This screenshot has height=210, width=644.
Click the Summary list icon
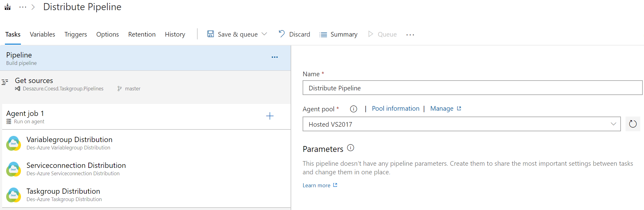[x=323, y=35]
